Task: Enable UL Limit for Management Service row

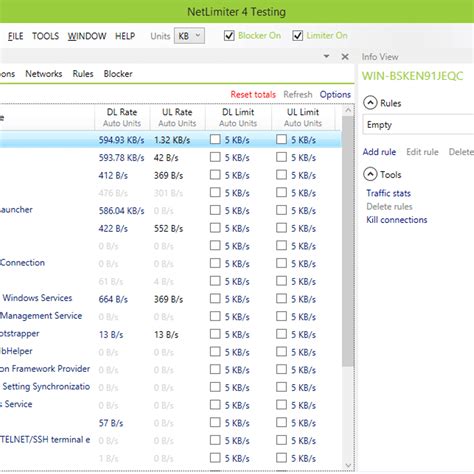Action: (281, 316)
